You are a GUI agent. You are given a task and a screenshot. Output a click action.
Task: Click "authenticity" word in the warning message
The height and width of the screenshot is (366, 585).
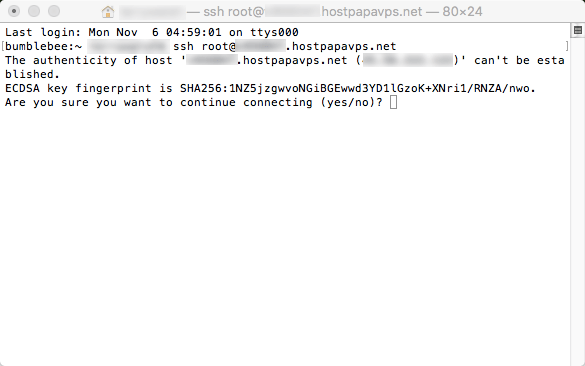[x=75, y=60]
